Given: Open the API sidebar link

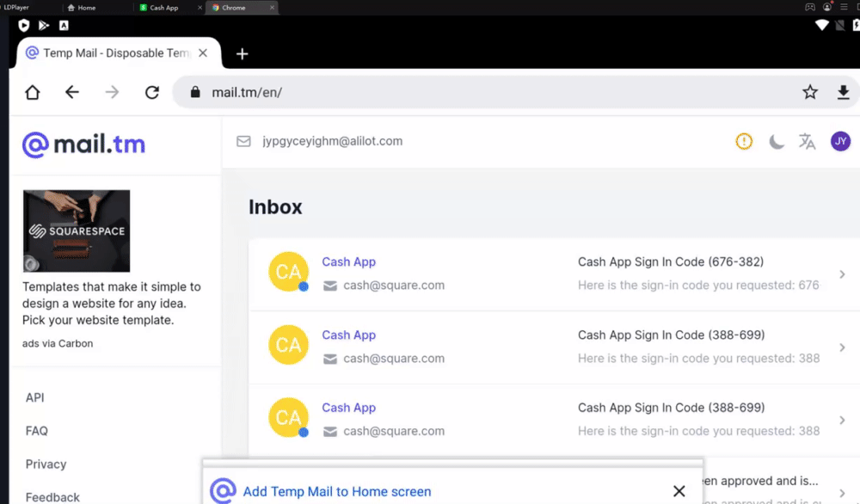Looking at the screenshot, I should click(34, 397).
